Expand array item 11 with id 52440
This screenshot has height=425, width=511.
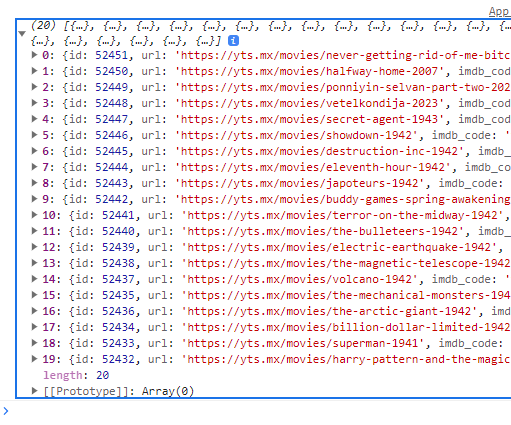coord(34,231)
